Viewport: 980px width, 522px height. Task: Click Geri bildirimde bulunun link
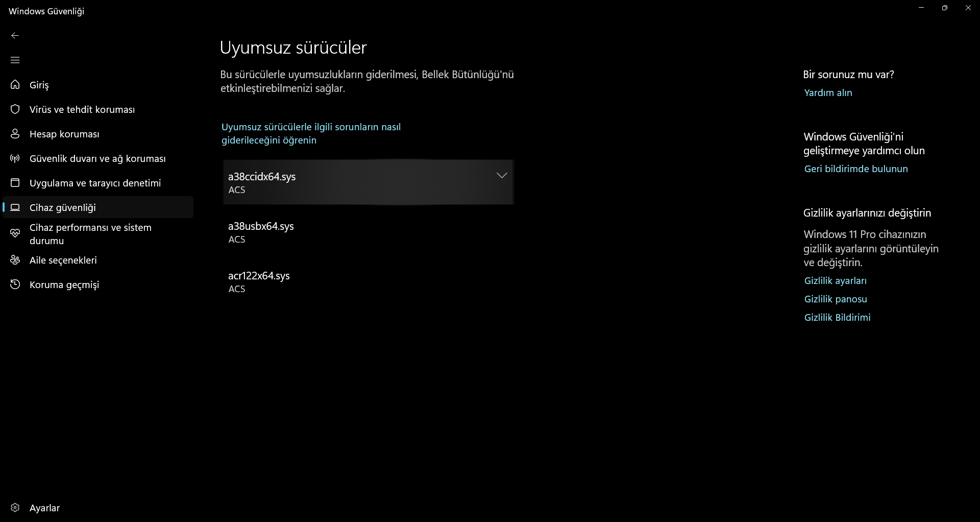tap(856, 169)
